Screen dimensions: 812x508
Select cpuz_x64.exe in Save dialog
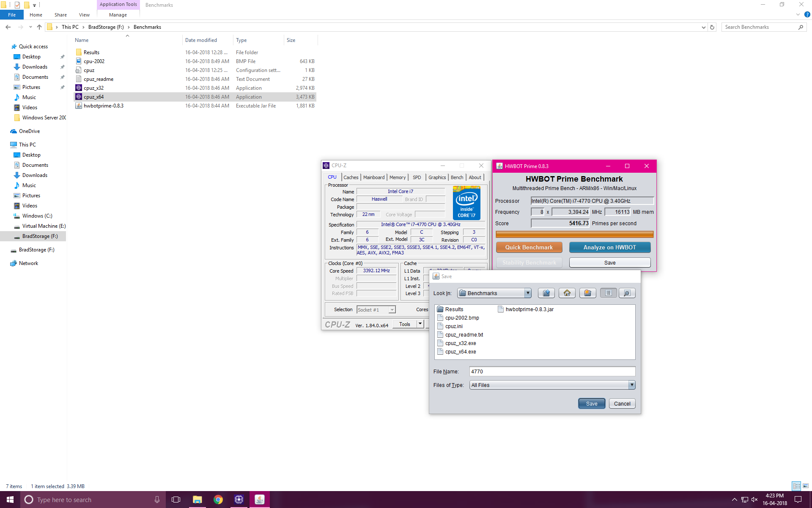[457, 351]
